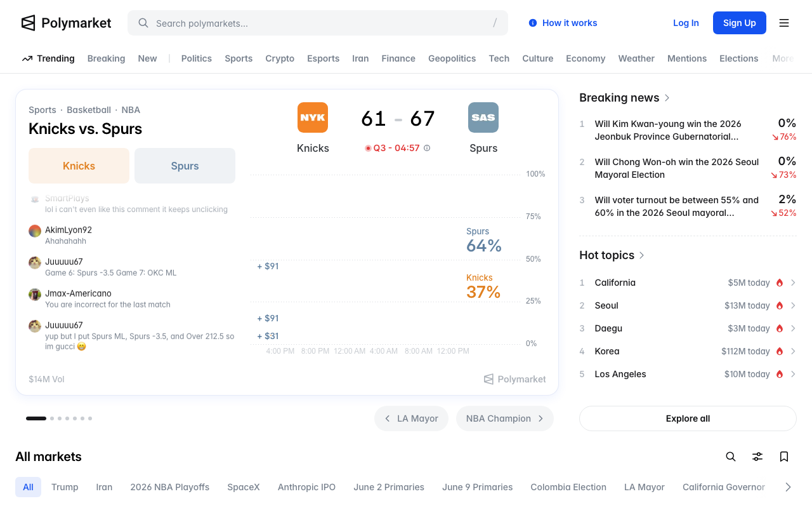Screen dimensions: 812x508
Task: Open the All markets filter settings
Action: coord(757,457)
